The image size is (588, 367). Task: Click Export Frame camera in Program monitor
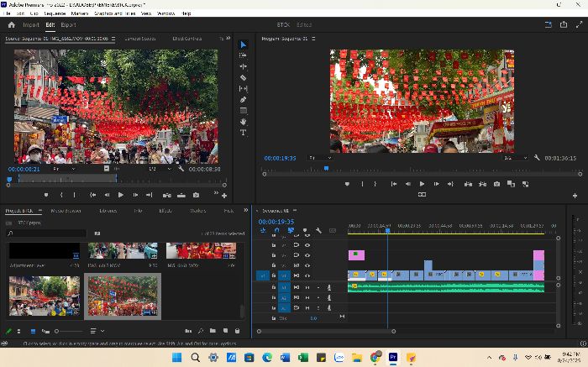click(x=496, y=184)
